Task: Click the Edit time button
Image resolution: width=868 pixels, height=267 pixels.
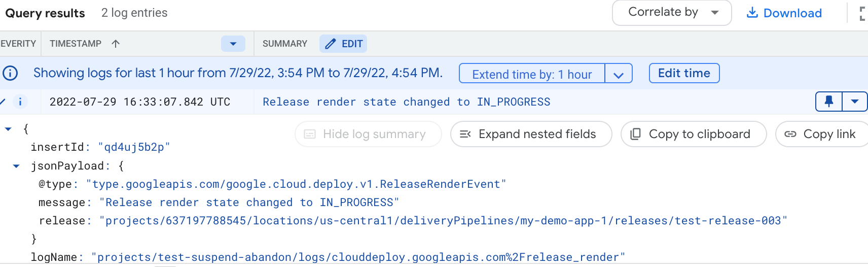Action: pyautogui.click(x=684, y=73)
